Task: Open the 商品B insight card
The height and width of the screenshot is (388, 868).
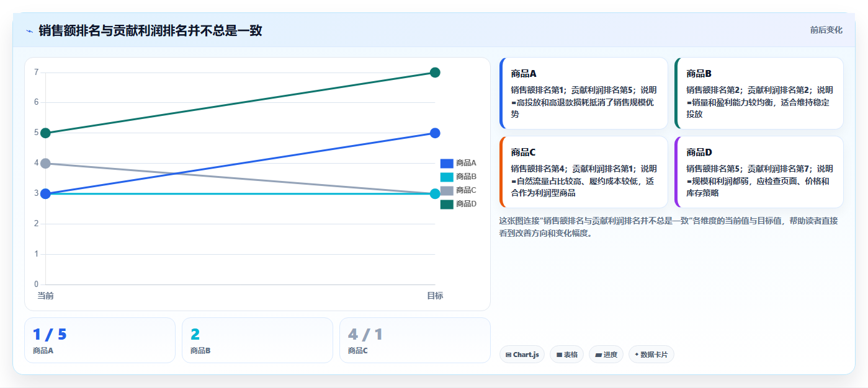Action: point(759,93)
